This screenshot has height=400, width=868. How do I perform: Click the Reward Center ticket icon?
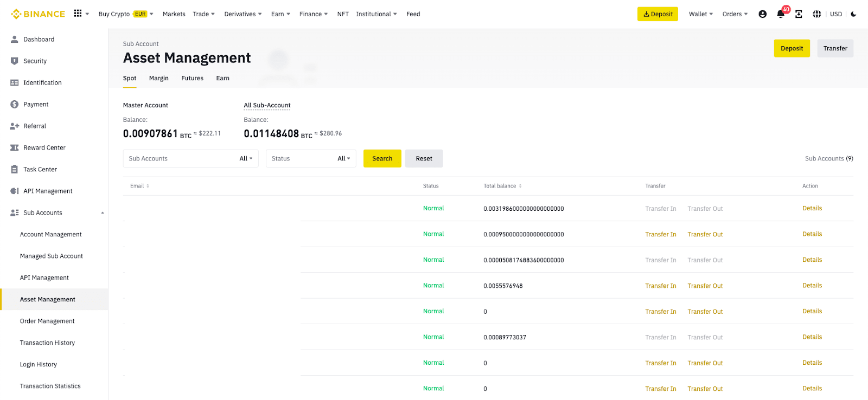coord(15,148)
